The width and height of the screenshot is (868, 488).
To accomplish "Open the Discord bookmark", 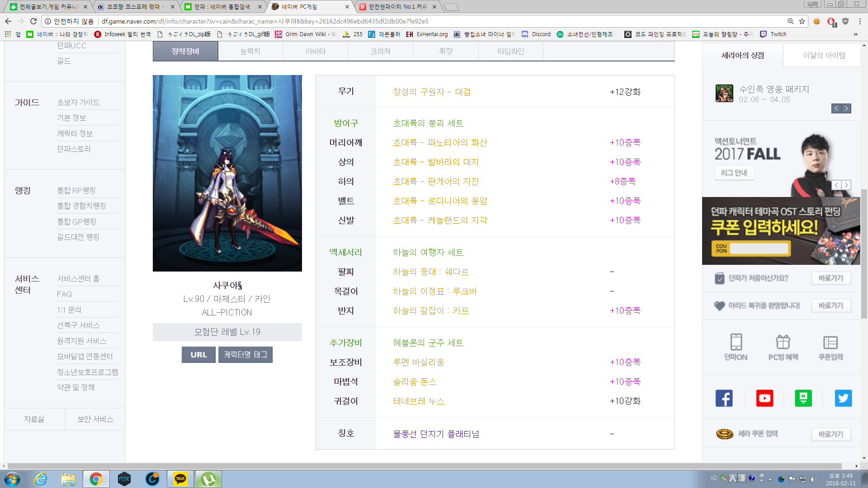I will tap(537, 34).
